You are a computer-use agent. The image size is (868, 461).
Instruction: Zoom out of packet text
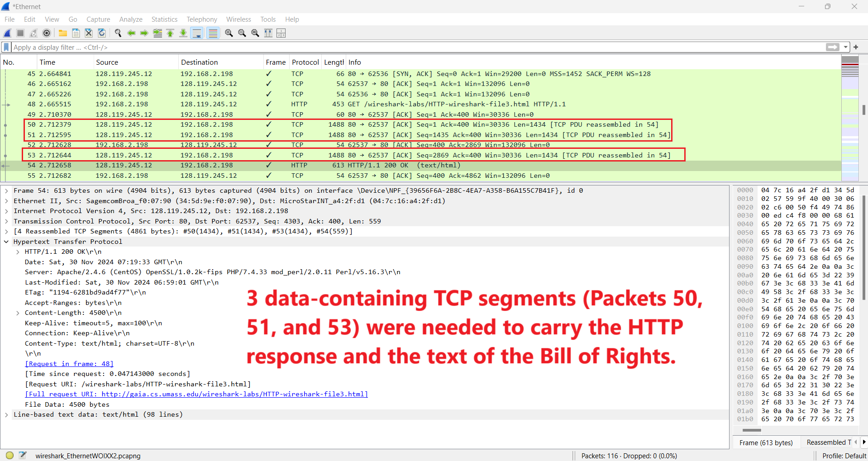[x=242, y=33]
